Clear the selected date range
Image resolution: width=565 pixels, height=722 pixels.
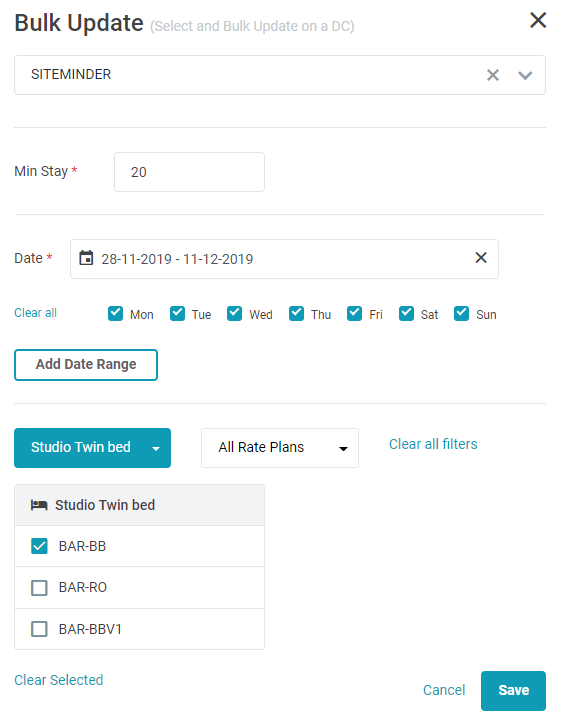click(481, 257)
